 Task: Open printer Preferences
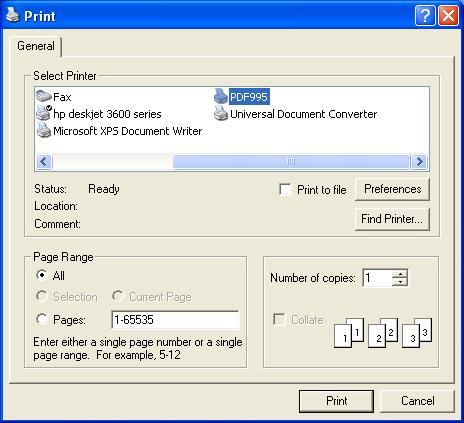(392, 189)
